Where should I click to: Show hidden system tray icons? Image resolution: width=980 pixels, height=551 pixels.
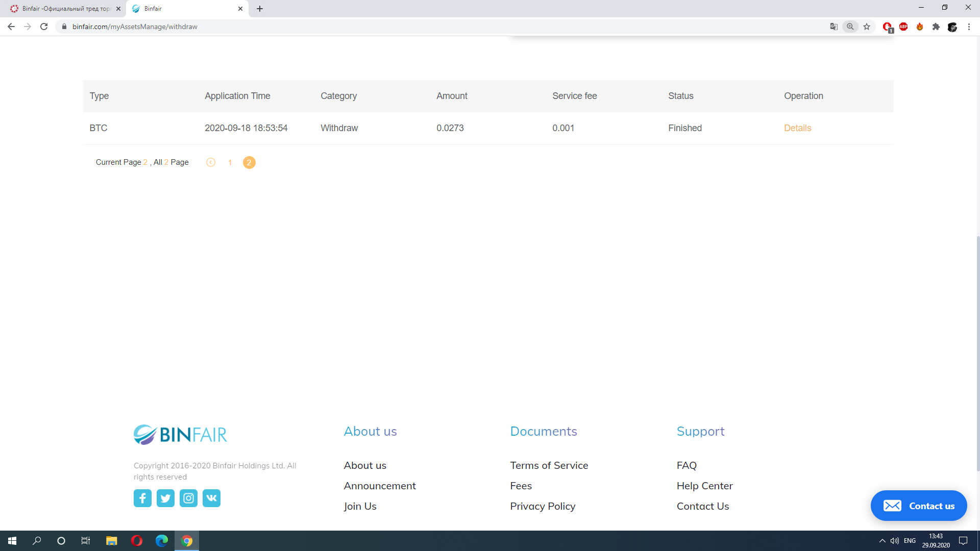(x=882, y=541)
